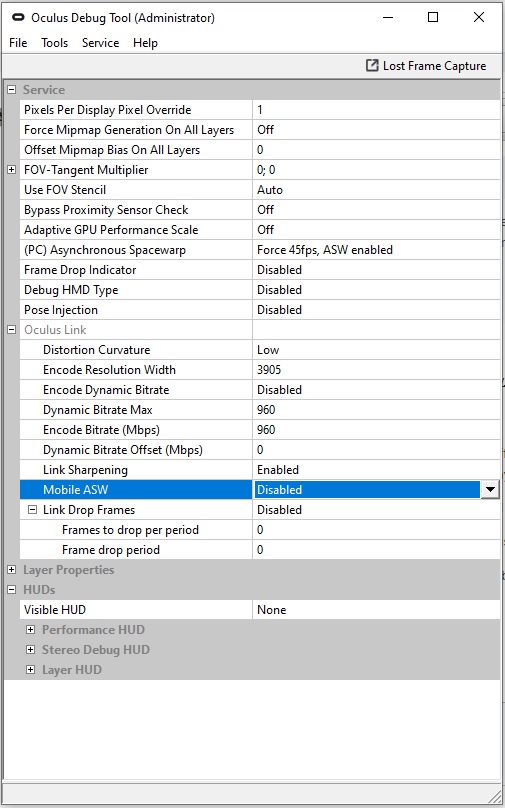This screenshot has height=808, width=505.
Task: Minimize the Oculus Debug Tool window
Action: pyautogui.click(x=388, y=18)
